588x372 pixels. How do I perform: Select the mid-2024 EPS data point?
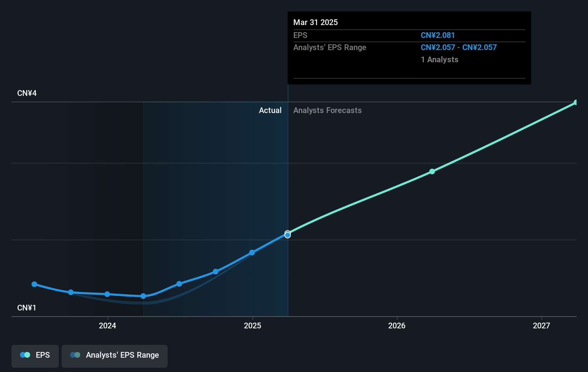(179, 284)
